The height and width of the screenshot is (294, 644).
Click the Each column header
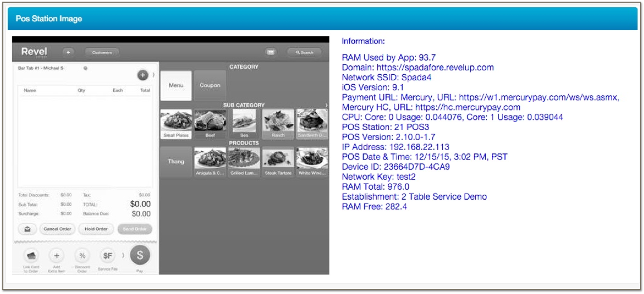click(x=118, y=90)
